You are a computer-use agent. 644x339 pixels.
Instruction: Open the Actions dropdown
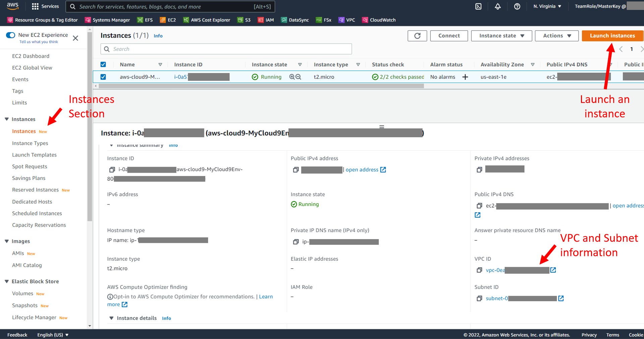point(557,36)
